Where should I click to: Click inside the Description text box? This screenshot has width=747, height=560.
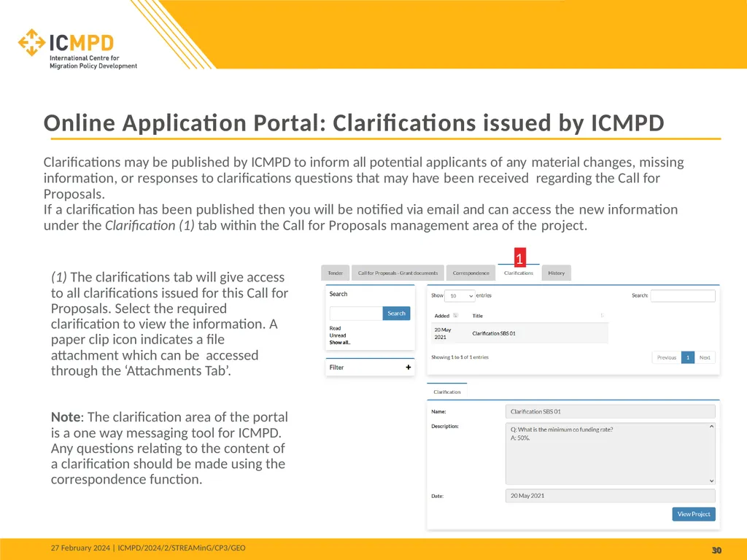[x=611, y=454]
